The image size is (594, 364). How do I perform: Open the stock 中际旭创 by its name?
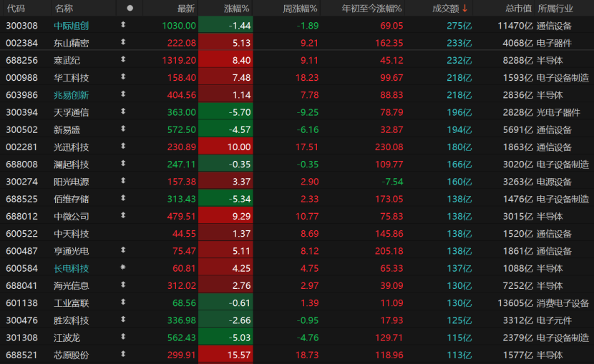72,26
